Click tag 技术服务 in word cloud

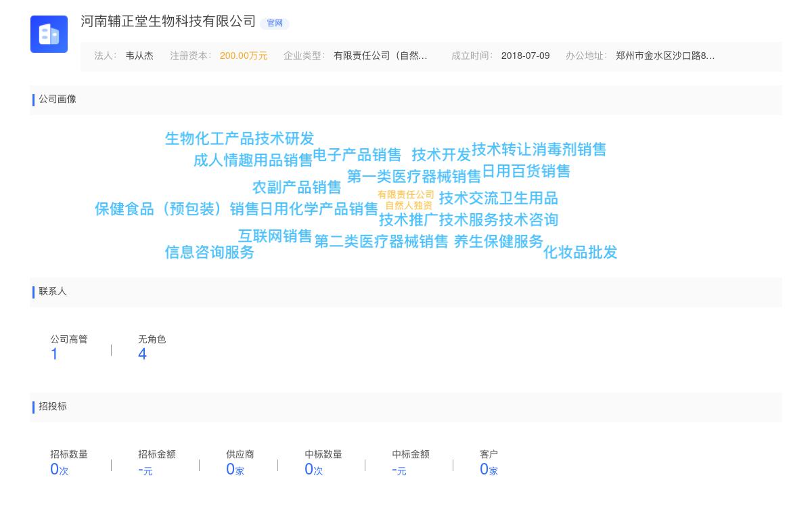pyautogui.click(x=469, y=220)
